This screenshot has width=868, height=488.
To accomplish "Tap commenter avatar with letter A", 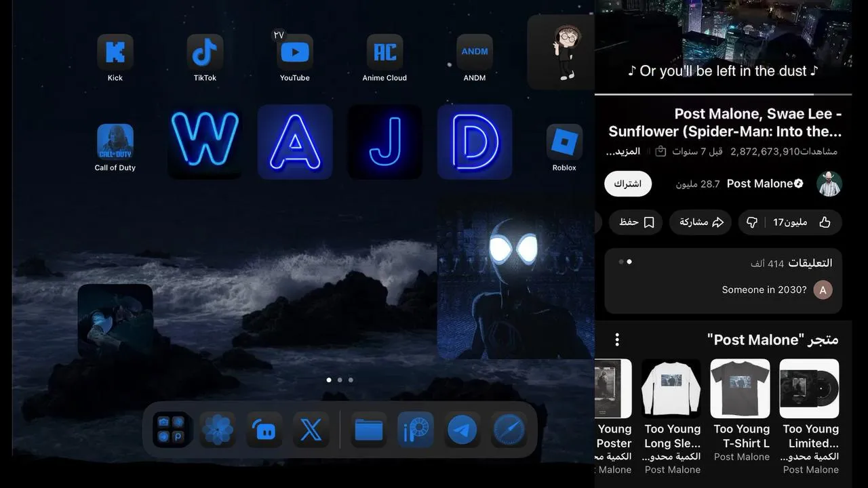I will 823,290.
